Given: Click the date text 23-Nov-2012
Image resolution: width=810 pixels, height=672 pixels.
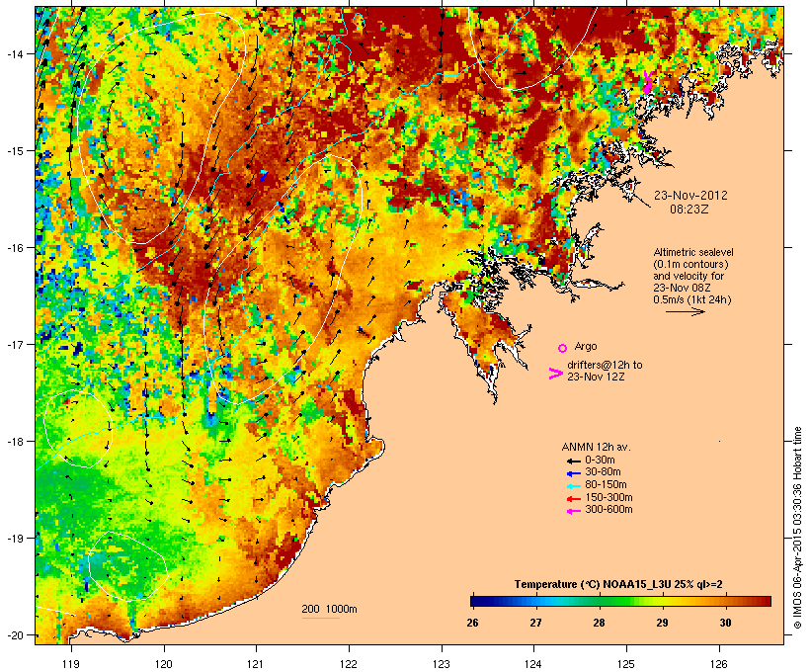Looking at the screenshot, I should [x=690, y=196].
